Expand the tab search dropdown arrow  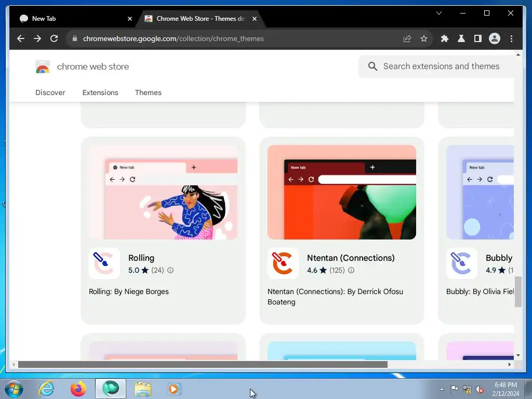(x=438, y=13)
